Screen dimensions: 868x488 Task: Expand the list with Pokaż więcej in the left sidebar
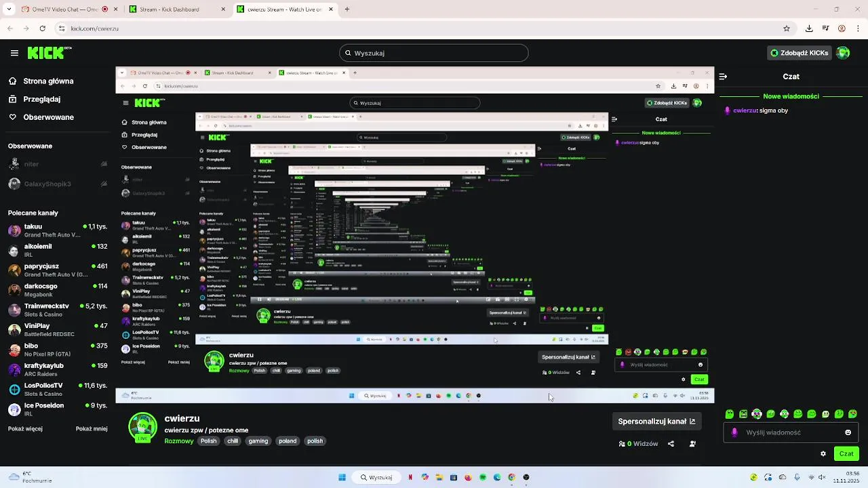coord(25,429)
